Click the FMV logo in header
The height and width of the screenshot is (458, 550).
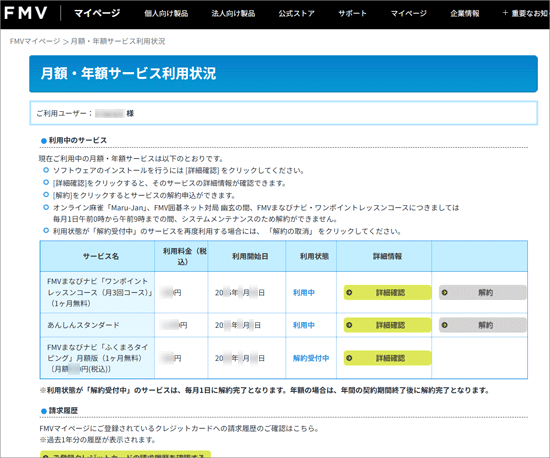26,13
